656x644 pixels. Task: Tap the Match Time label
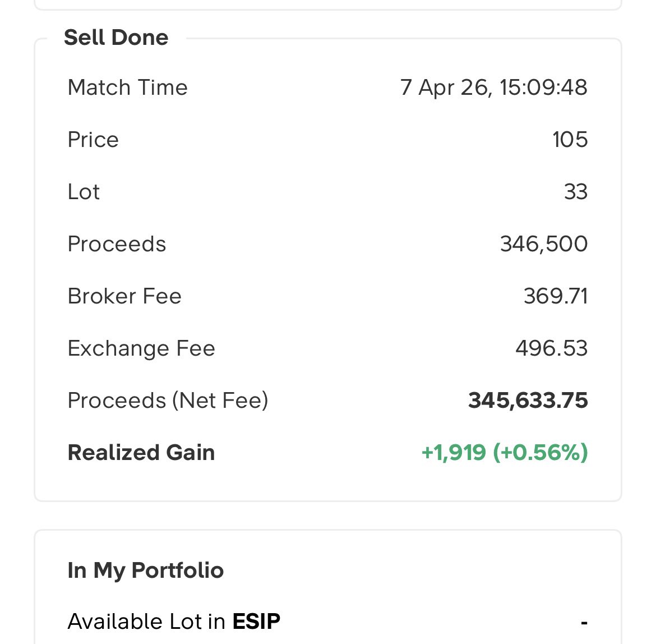[x=128, y=88]
